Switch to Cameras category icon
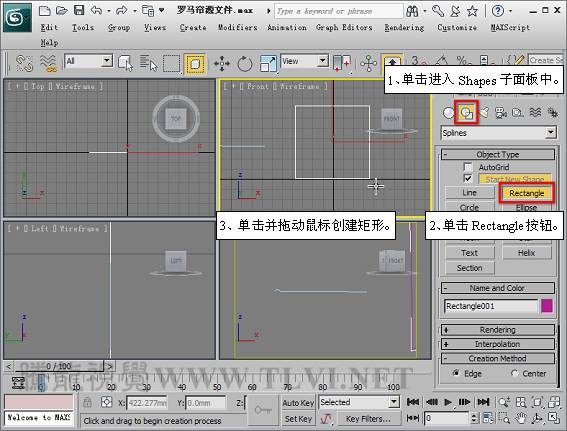567x431 pixels. (501, 113)
